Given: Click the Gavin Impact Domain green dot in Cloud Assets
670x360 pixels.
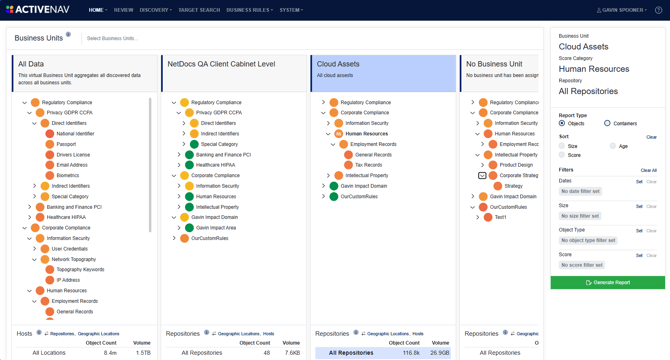Looking at the screenshot, I should point(334,186).
